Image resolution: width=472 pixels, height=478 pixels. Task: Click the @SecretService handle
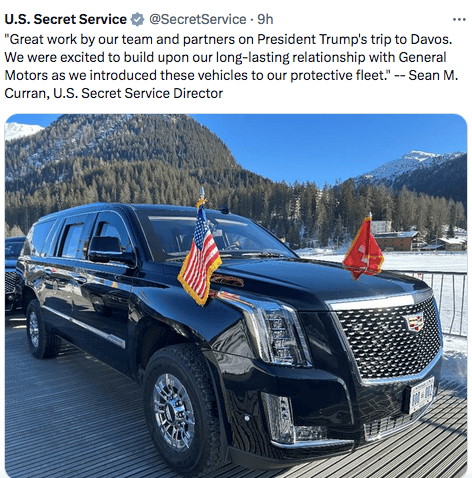197,19
